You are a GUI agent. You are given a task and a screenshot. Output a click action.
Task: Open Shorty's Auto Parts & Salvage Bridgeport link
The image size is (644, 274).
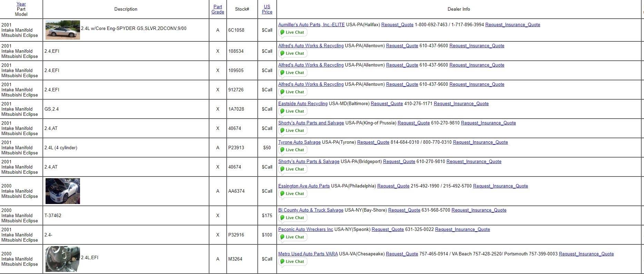309,162
